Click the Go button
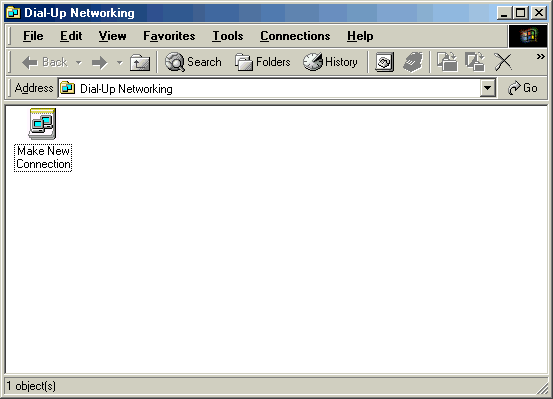This screenshot has height=399, width=553. (x=523, y=88)
